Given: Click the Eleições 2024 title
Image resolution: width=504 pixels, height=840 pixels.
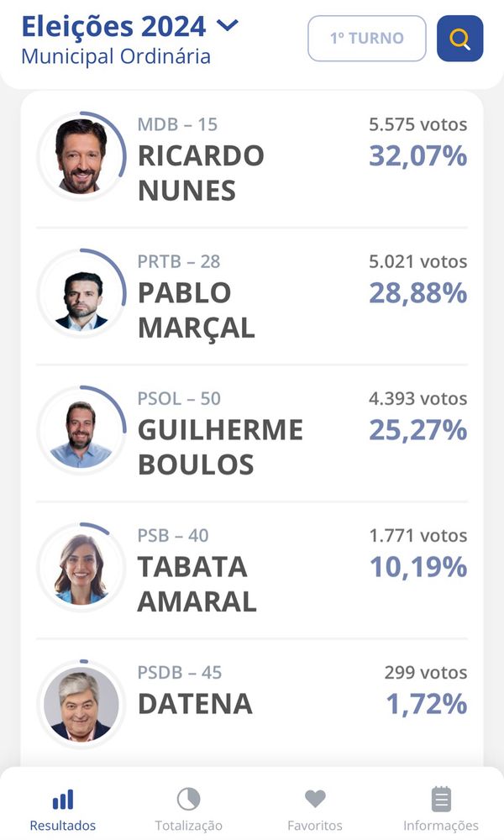Looking at the screenshot, I should point(113,26).
